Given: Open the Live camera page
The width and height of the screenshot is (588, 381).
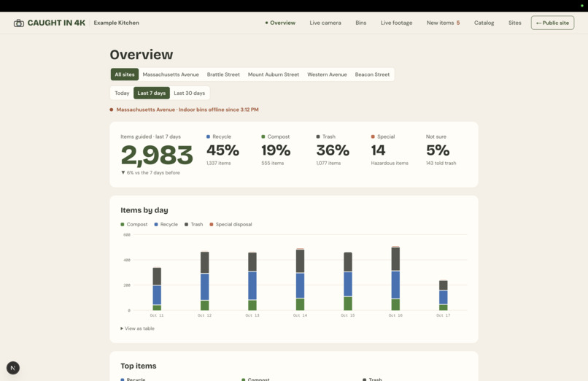Looking at the screenshot, I should coord(325,23).
